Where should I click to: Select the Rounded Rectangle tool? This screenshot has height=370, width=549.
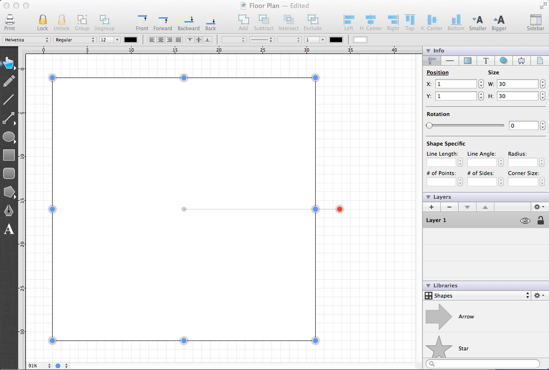click(x=9, y=174)
